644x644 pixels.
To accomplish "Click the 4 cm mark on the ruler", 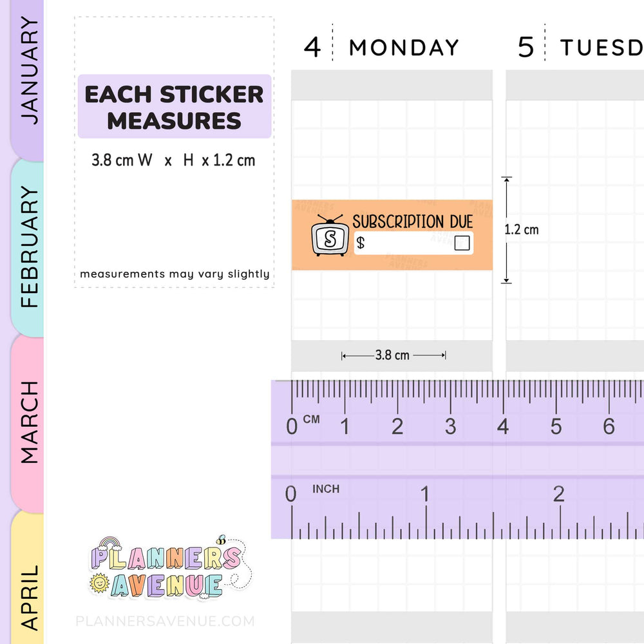I will (x=503, y=426).
